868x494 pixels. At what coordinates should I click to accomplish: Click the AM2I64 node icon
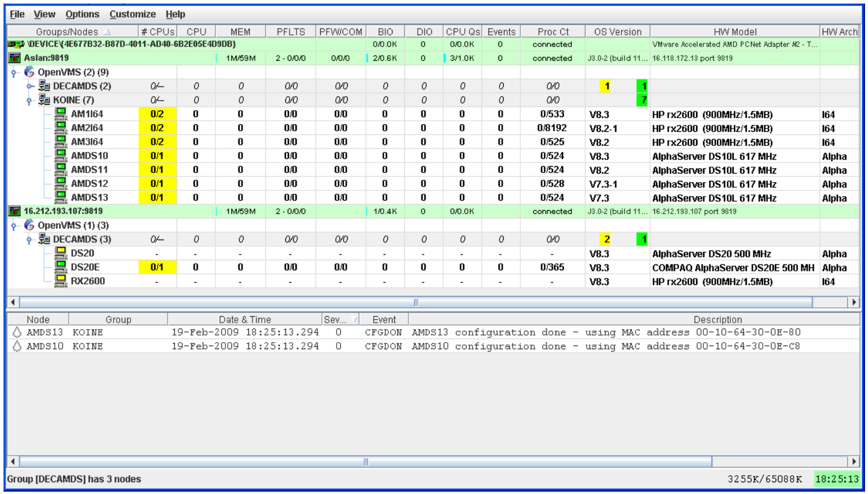[x=61, y=128]
